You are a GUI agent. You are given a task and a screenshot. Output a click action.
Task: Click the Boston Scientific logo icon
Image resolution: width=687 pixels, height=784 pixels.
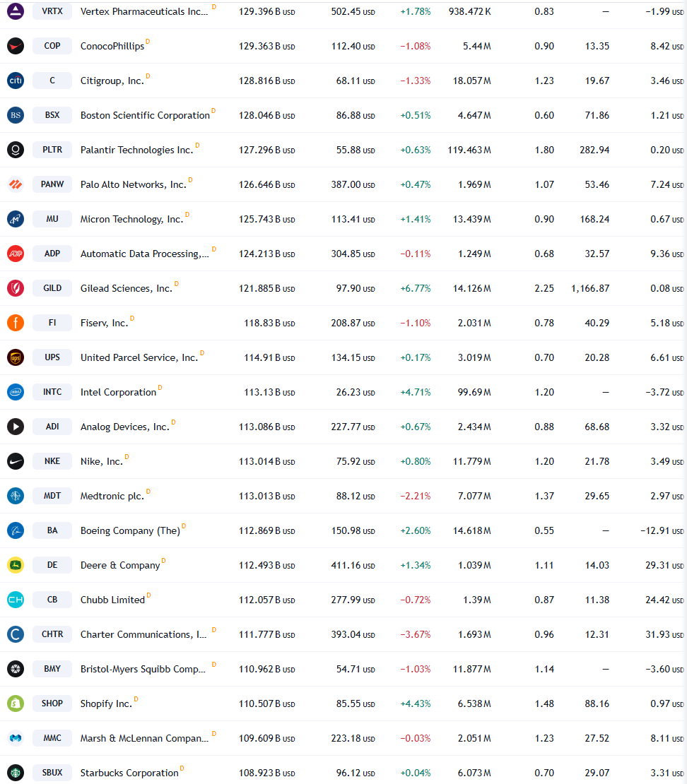16,115
